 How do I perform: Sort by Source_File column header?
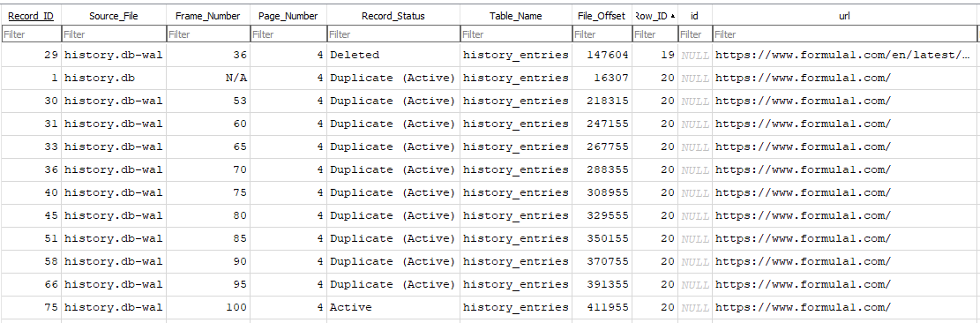114,16
